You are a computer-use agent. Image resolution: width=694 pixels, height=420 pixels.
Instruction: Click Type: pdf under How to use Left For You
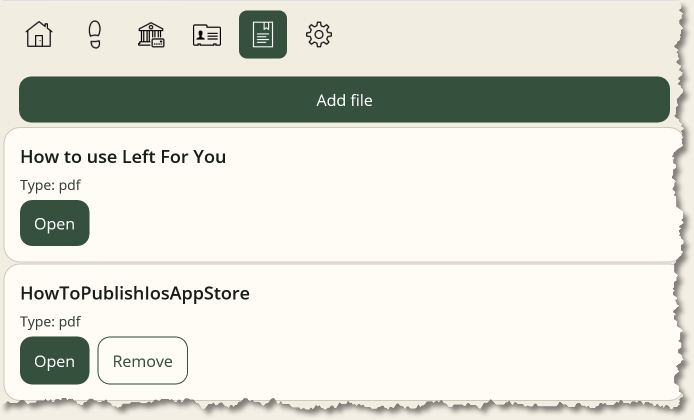(50, 185)
